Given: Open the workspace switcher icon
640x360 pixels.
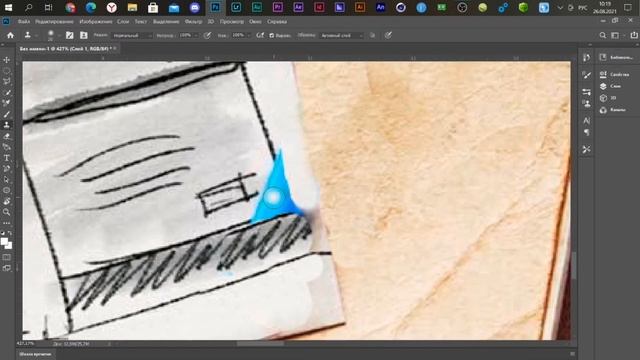Looking at the screenshot, I should 616,36.
